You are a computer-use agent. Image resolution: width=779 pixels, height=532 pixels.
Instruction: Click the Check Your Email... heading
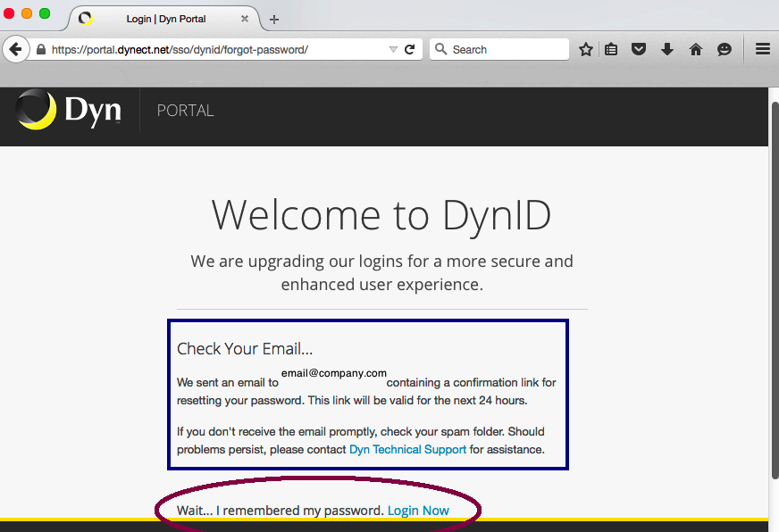(245, 348)
